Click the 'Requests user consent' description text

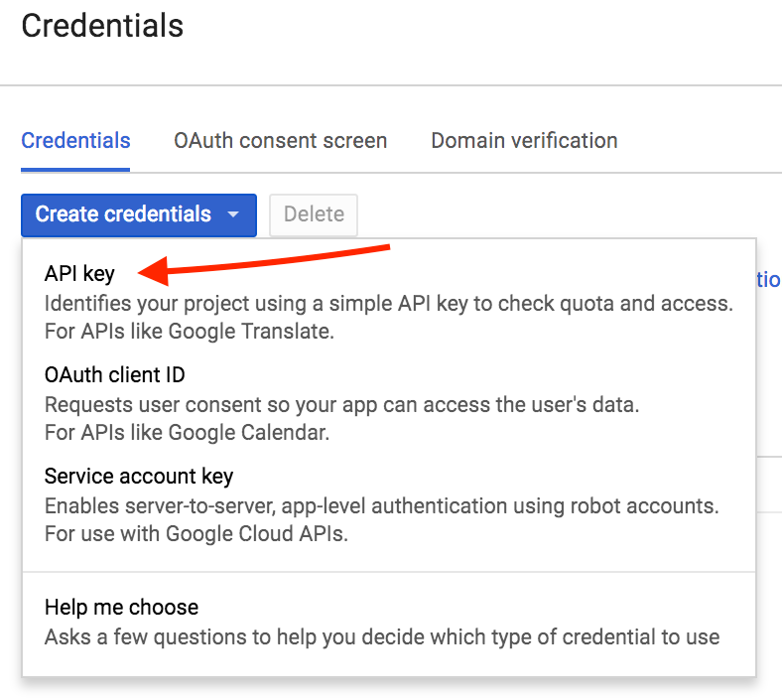341,405
